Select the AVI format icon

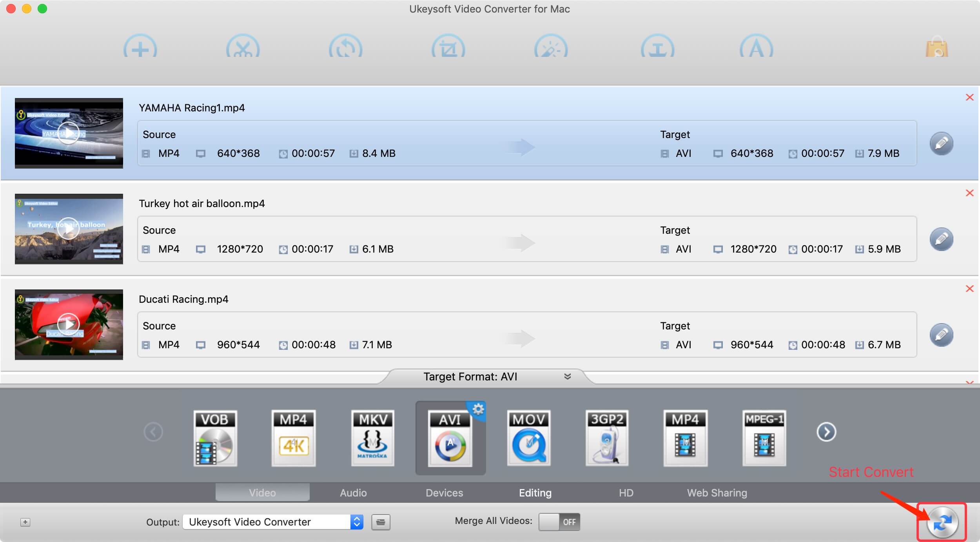451,437
